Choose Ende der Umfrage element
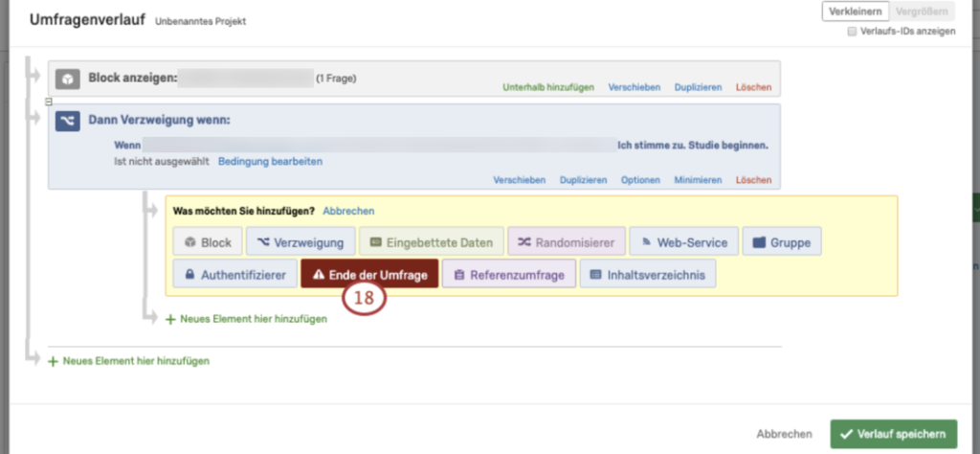Screen dimensions: 980x454 point(369,275)
